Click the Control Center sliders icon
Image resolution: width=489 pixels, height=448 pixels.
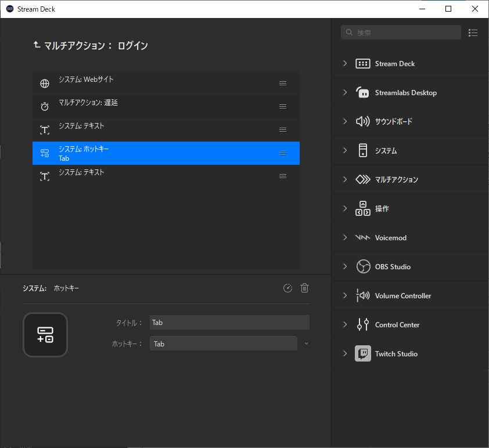[363, 324]
